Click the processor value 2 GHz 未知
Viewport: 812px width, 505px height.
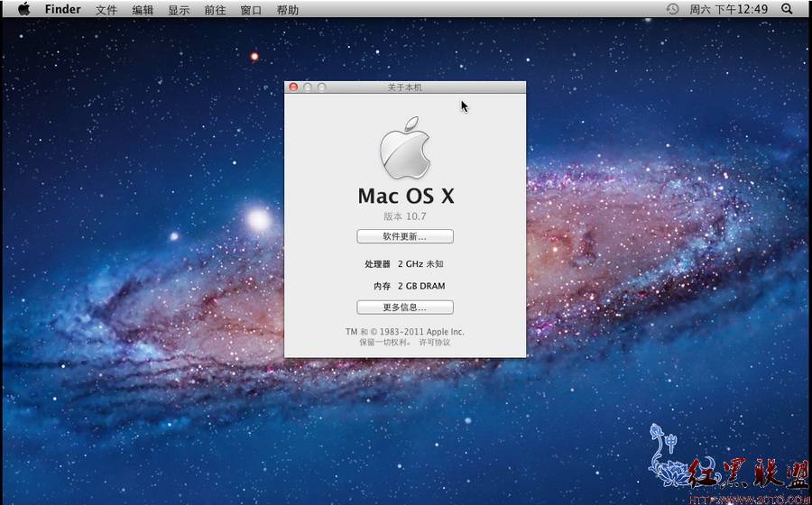[420, 264]
